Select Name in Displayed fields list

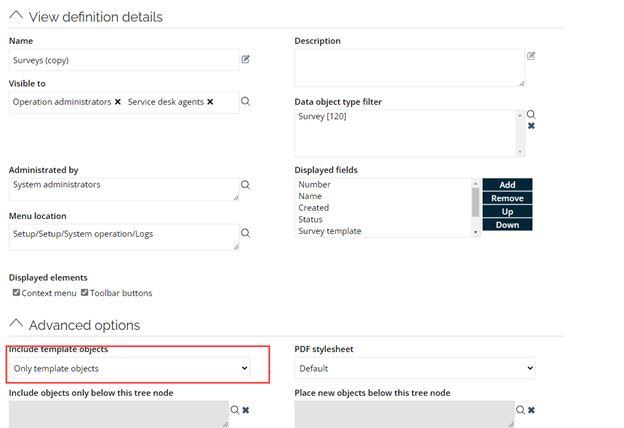click(x=310, y=196)
